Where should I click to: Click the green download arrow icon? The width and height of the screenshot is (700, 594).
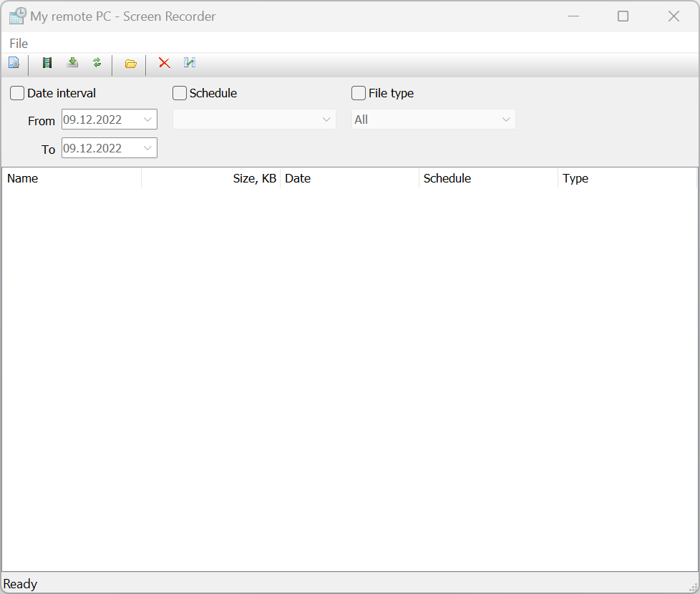72,63
